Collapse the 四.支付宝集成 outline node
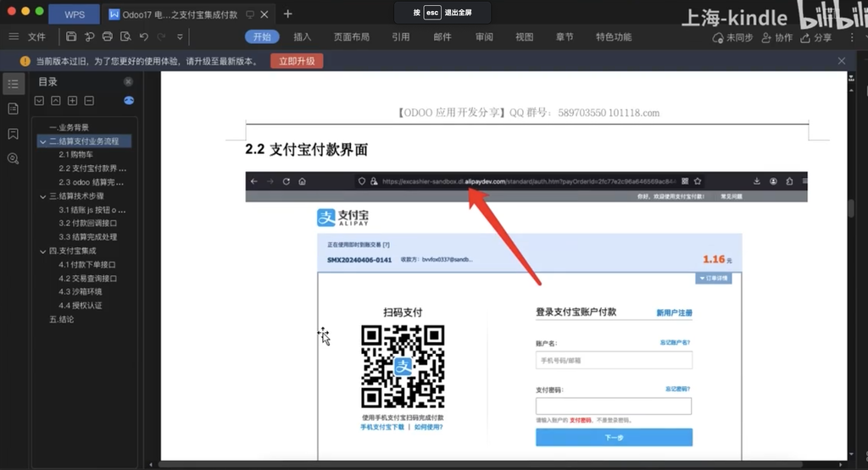Screen dimensions: 868x470 [43, 251]
